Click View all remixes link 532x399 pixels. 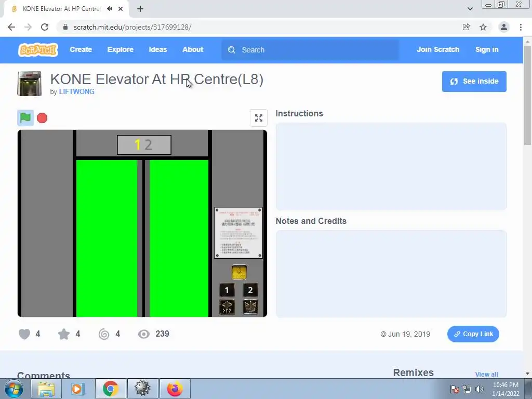[x=486, y=374]
